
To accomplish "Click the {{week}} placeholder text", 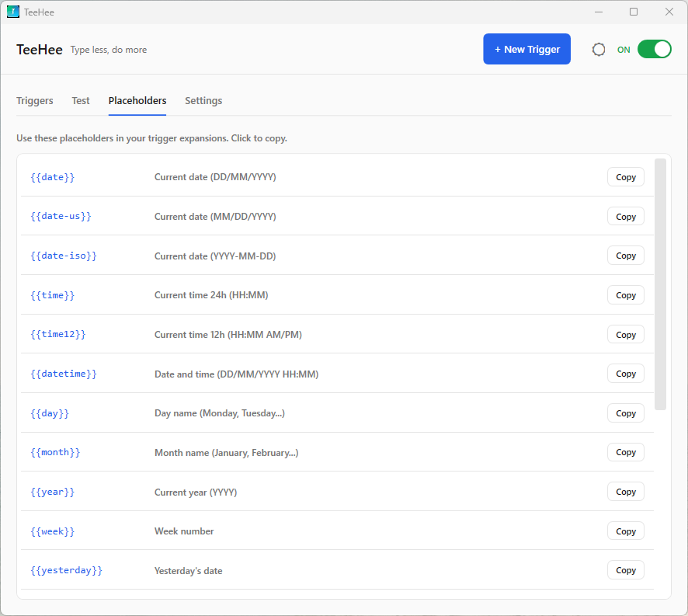I will pos(52,531).
